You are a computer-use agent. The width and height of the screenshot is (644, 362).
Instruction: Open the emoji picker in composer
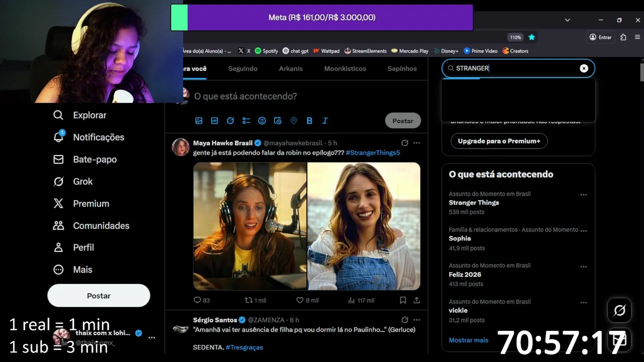262,121
